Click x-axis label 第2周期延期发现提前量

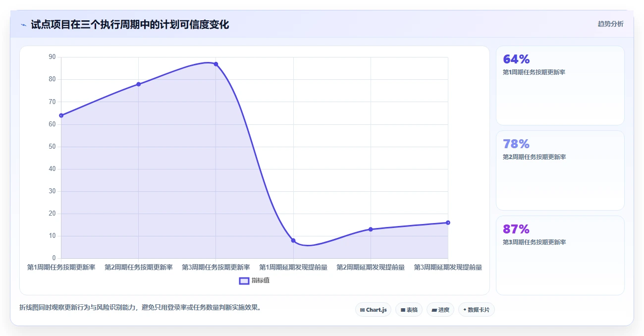point(371,267)
